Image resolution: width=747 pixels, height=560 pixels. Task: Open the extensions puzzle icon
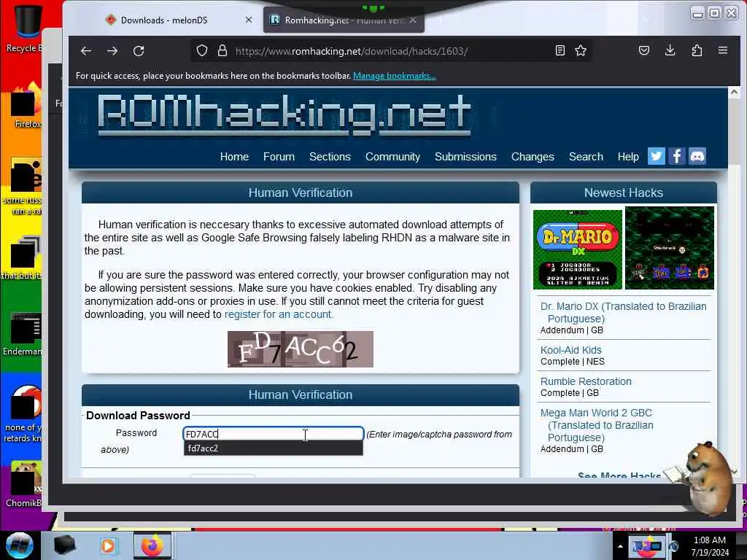[x=697, y=50]
